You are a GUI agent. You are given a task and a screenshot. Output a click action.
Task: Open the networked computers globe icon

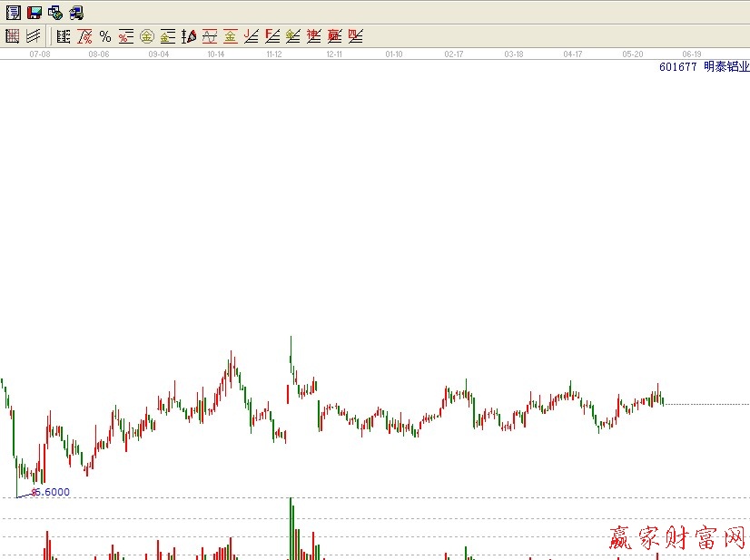coord(55,13)
